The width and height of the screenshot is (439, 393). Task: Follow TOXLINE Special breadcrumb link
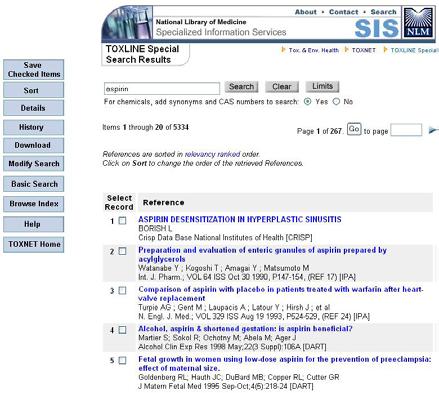(x=415, y=50)
